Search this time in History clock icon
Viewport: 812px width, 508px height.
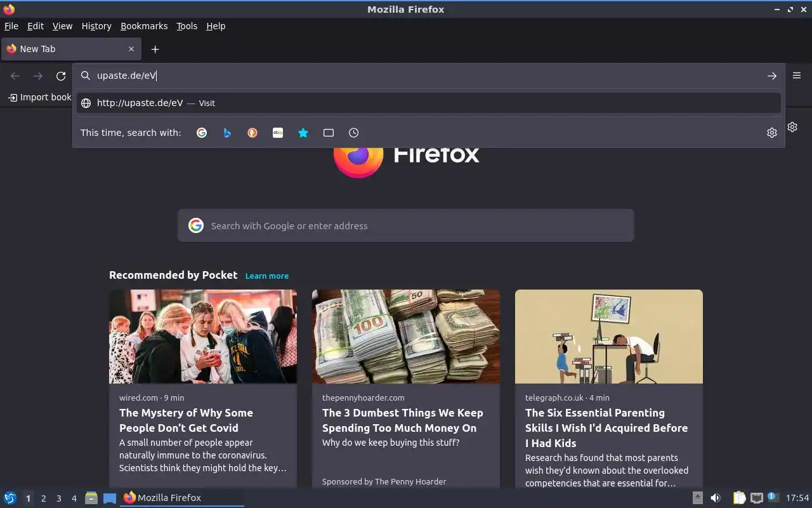point(354,133)
